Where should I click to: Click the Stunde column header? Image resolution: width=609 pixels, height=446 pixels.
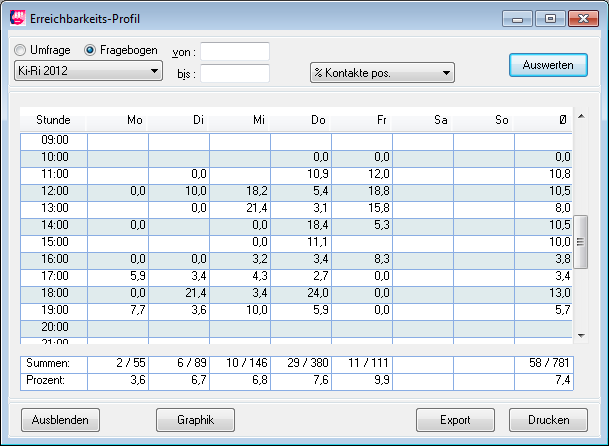pos(53,119)
